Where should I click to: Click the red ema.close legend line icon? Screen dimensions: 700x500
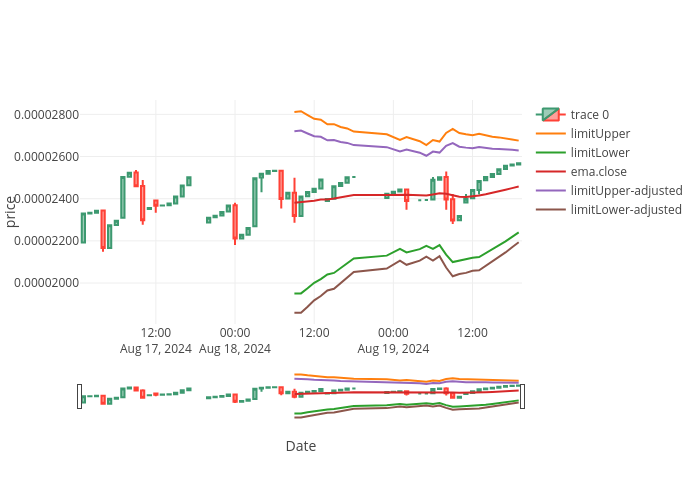pyautogui.click(x=551, y=172)
